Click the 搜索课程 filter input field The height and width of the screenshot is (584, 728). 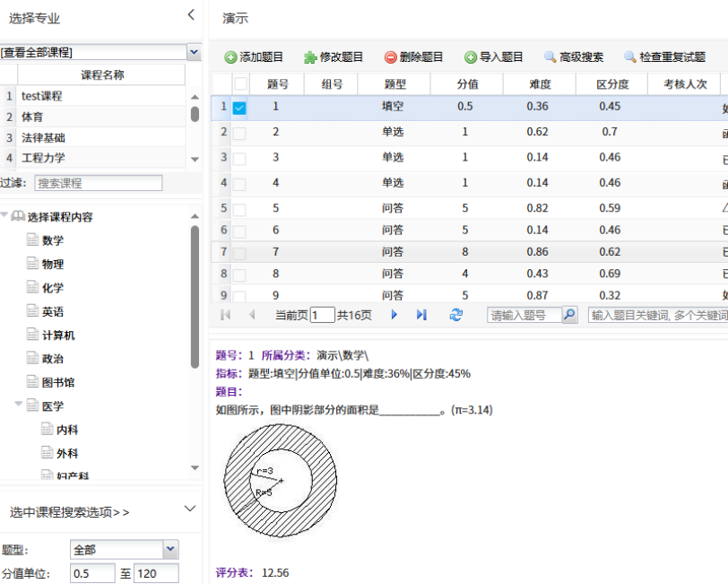click(x=98, y=183)
